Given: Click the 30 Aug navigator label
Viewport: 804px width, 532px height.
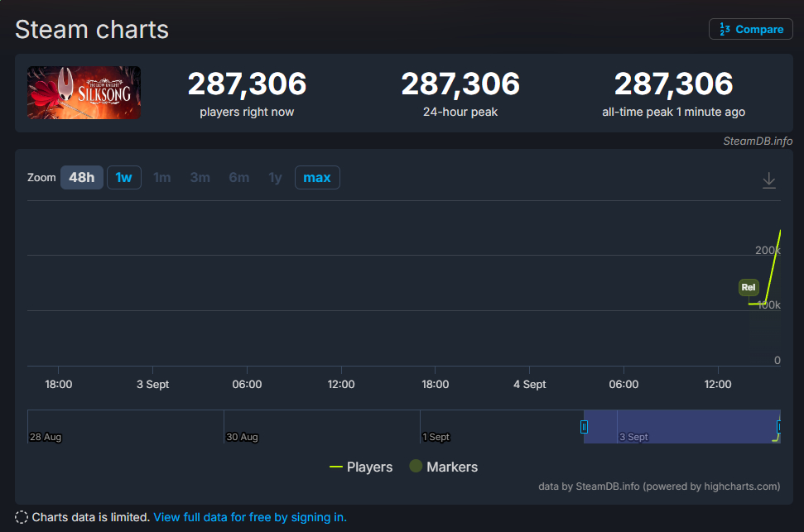Looking at the screenshot, I should [242, 437].
